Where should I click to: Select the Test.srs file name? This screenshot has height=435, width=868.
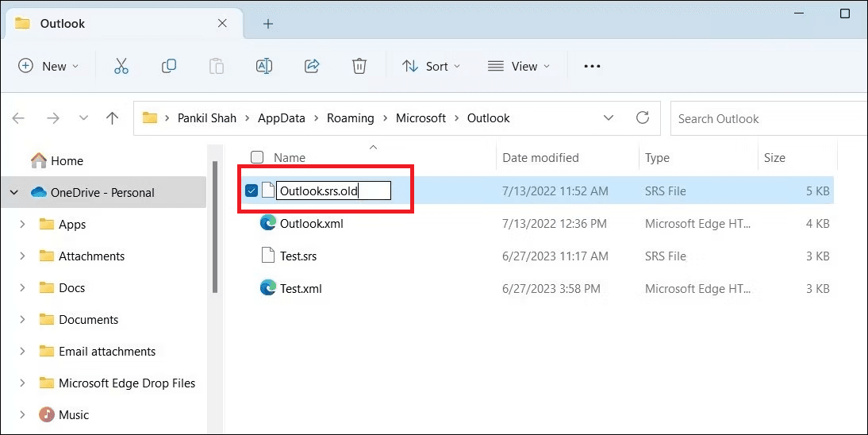pyautogui.click(x=298, y=256)
